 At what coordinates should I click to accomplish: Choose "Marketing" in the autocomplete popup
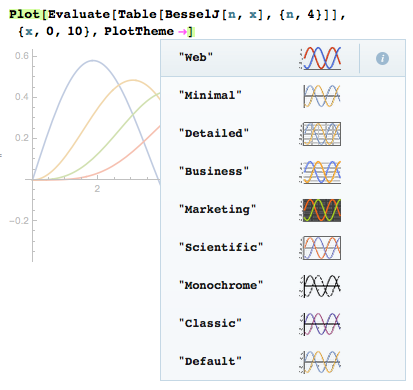[217, 210]
